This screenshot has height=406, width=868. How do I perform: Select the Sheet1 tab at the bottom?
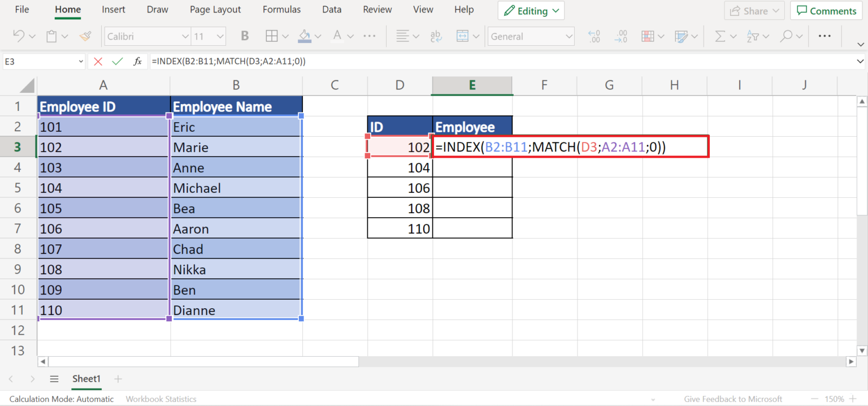pyautogui.click(x=86, y=379)
